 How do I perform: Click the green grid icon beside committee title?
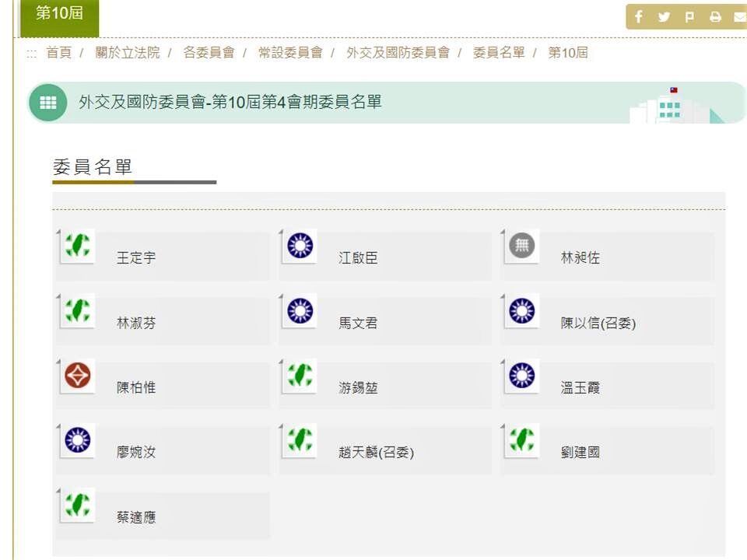47,103
